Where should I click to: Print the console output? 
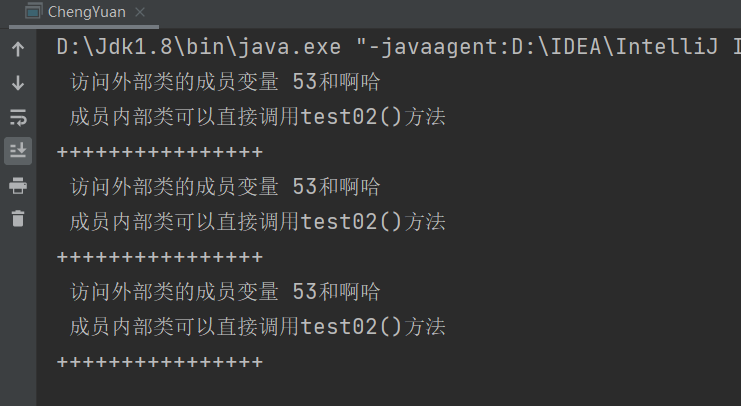click(17, 185)
